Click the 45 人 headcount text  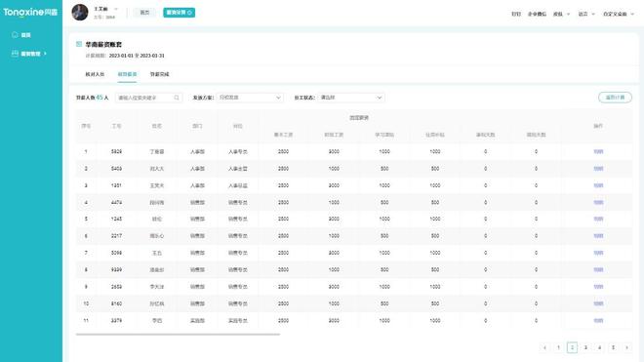[x=102, y=98]
